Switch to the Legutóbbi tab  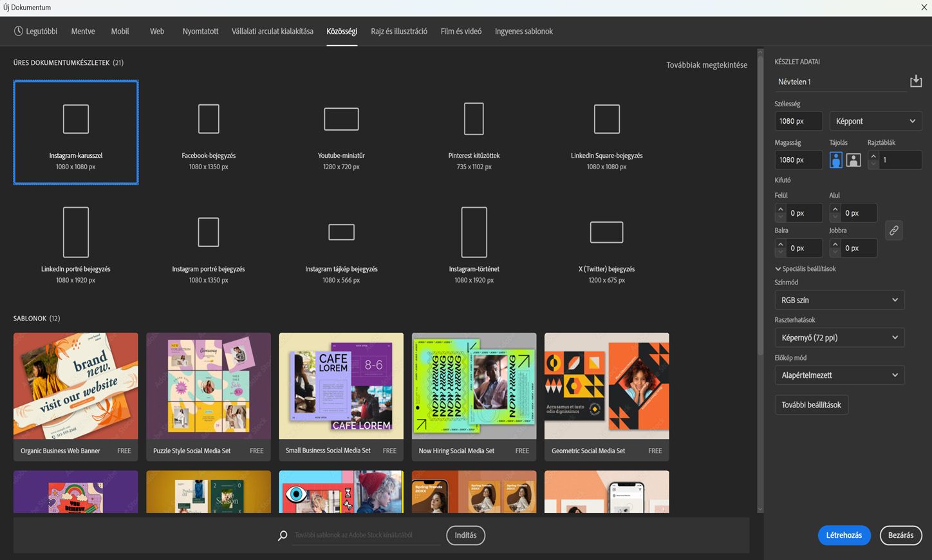coord(36,32)
